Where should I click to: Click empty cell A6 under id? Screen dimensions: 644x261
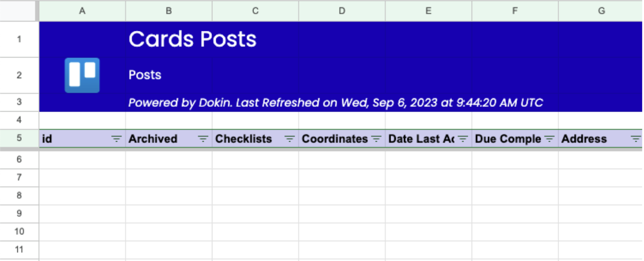point(82,159)
